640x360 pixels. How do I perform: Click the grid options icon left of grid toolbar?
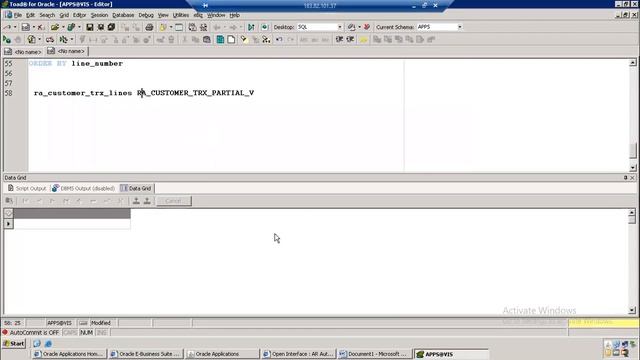click(x=9, y=201)
